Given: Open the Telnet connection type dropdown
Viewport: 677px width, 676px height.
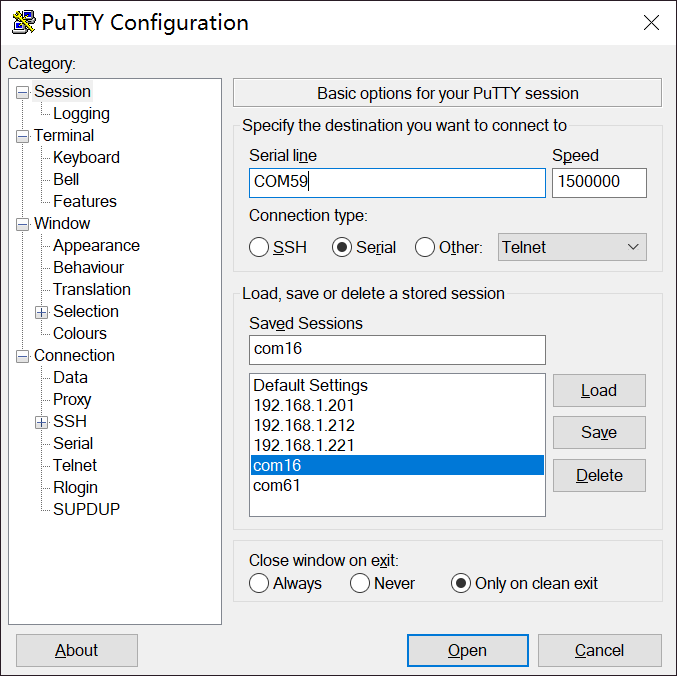Looking at the screenshot, I should pos(572,247).
